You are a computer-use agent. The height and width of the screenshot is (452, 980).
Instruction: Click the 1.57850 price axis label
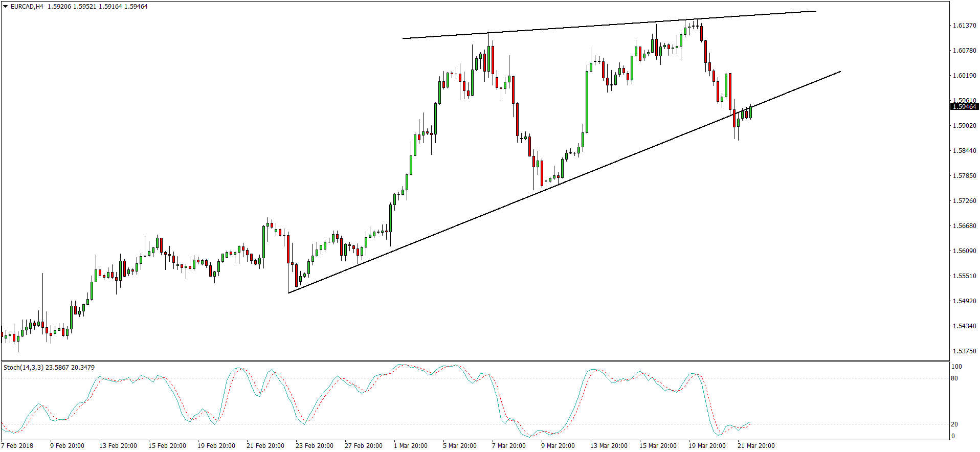(964, 175)
